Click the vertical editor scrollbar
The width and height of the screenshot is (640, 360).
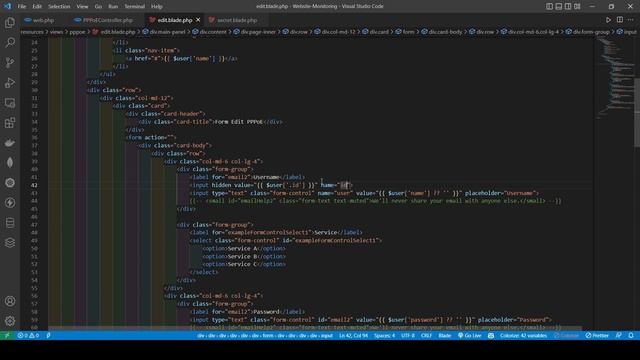(x=637, y=112)
